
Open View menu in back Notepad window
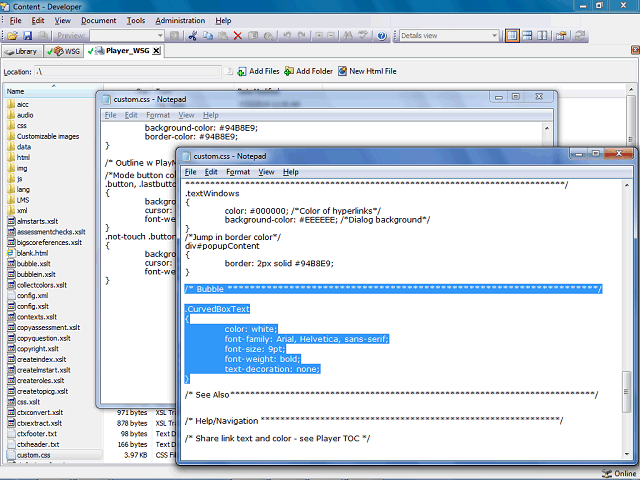pyautogui.click(x=186, y=115)
